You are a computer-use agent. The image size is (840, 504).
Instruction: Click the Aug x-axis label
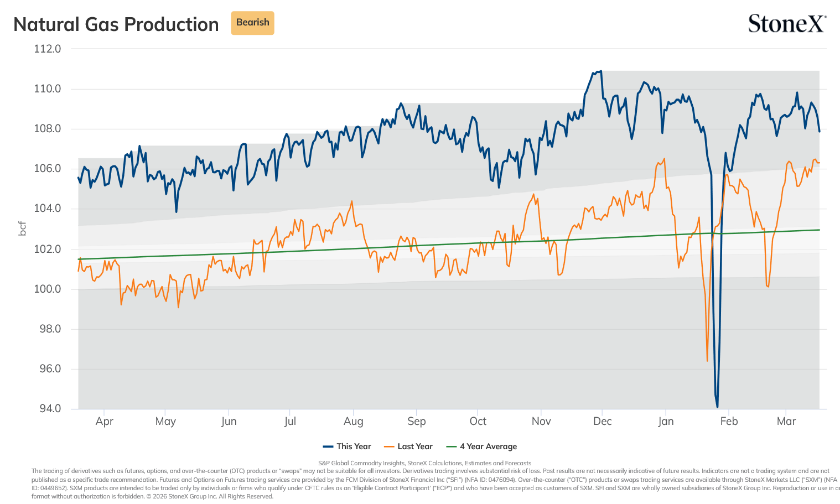pyautogui.click(x=354, y=422)
